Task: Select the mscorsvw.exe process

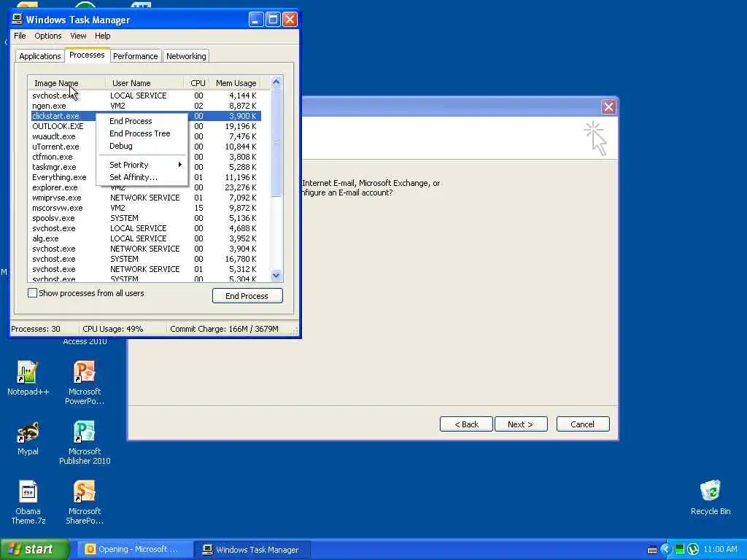Action: click(x=145, y=208)
